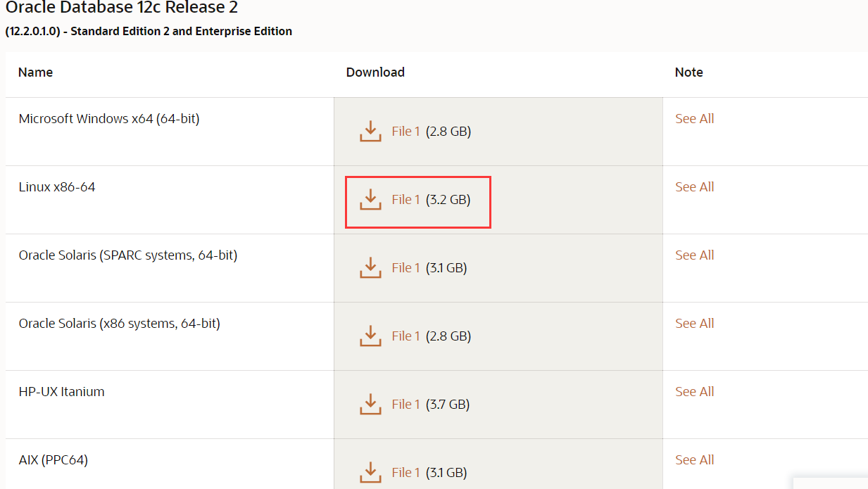The height and width of the screenshot is (489, 868).
Task: Click download icon for Microsoft Windows x64
Action: (x=370, y=131)
